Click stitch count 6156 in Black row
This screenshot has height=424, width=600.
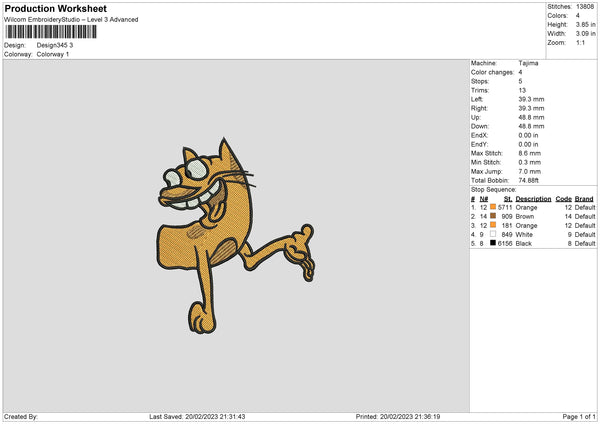[x=505, y=244]
